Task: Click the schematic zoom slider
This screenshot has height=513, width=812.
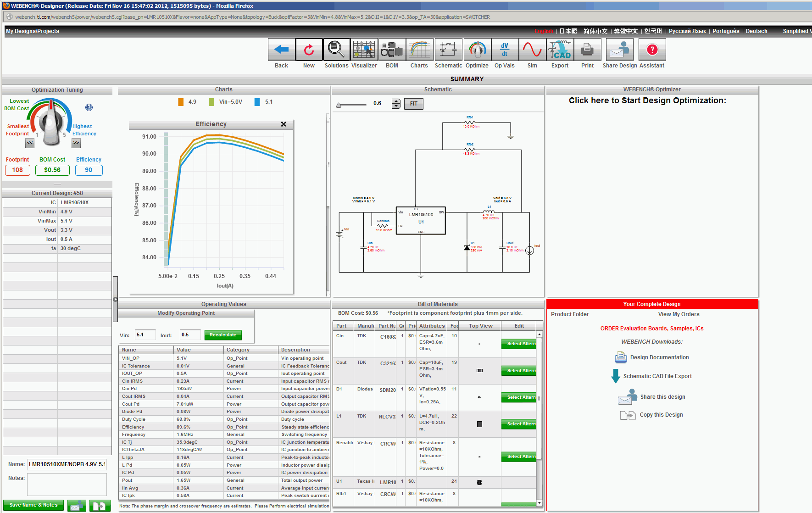Action: point(351,105)
